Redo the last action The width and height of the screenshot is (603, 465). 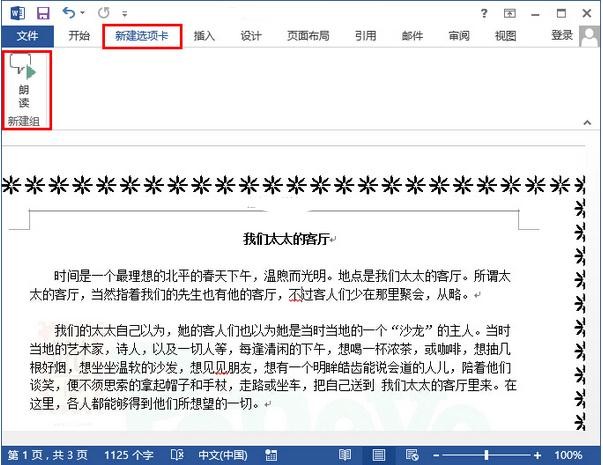[103, 13]
